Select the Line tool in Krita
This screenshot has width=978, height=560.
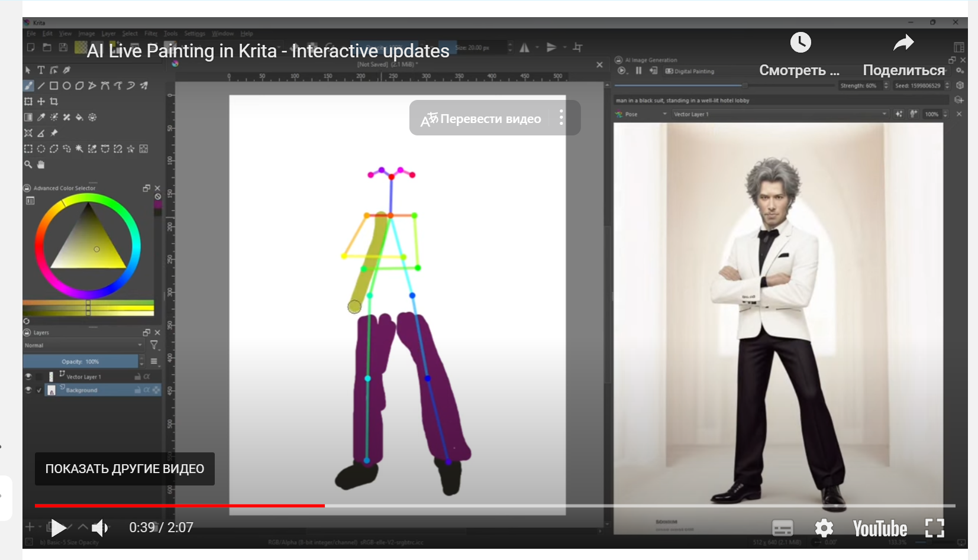pos(41,86)
